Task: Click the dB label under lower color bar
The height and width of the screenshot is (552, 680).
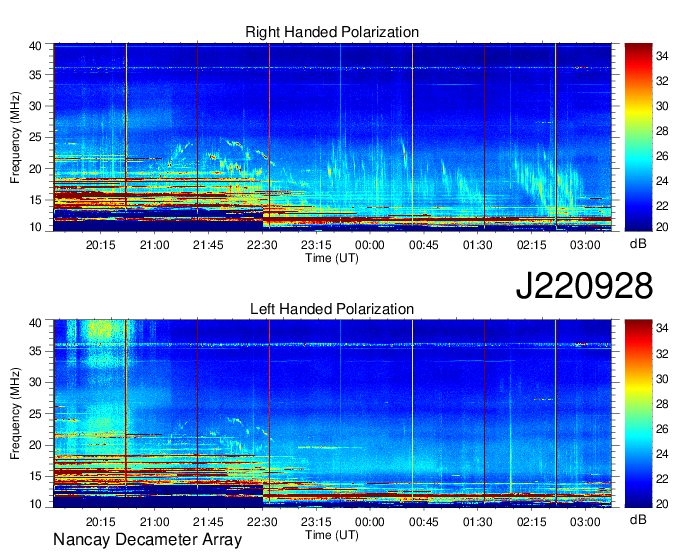Action: (x=638, y=520)
